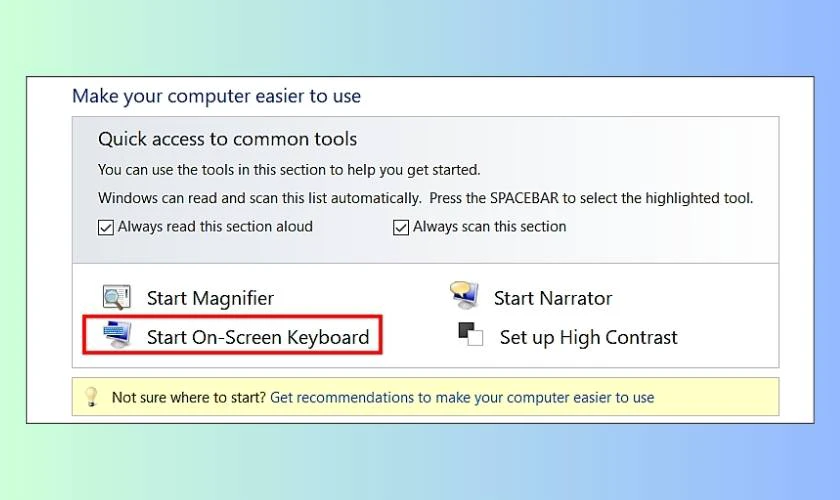Screen dimensions: 840x500
Task: Click the 'Not sure where to start?' text
Action: (189, 398)
